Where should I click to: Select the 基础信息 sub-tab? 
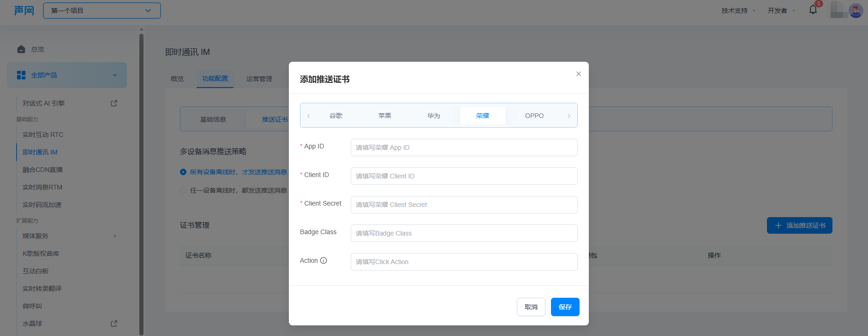[x=213, y=119]
